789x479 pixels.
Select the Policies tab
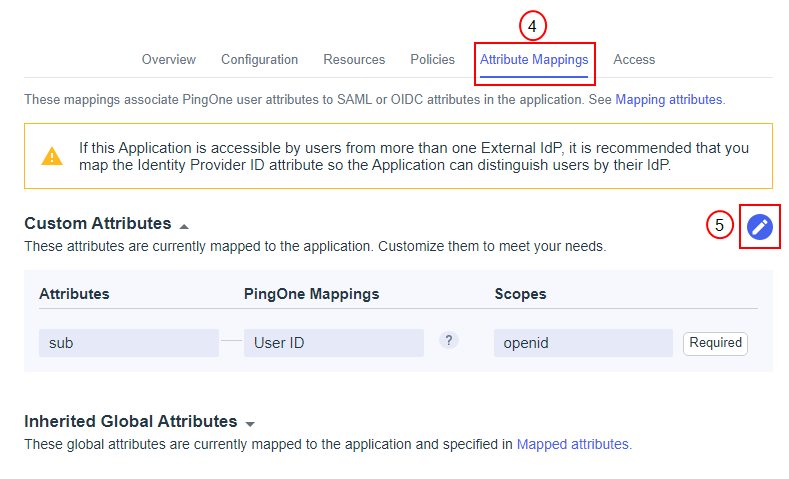pyautogui.click(x=432, y=59)
